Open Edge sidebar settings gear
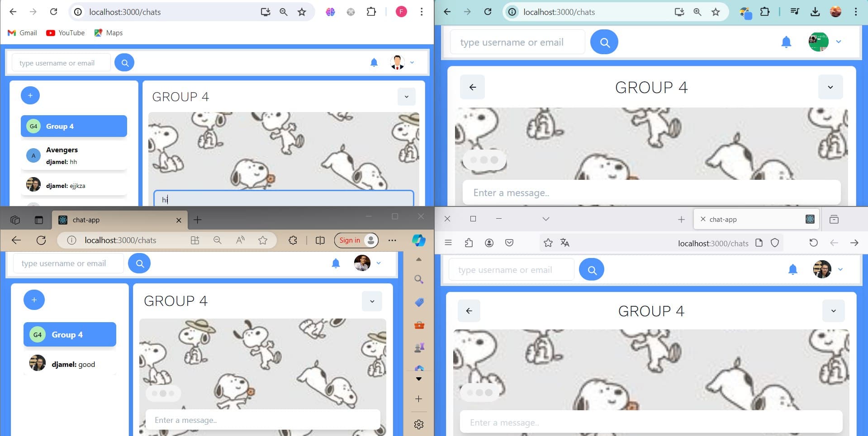The image size is (868, 436). (x=418, y=424)
